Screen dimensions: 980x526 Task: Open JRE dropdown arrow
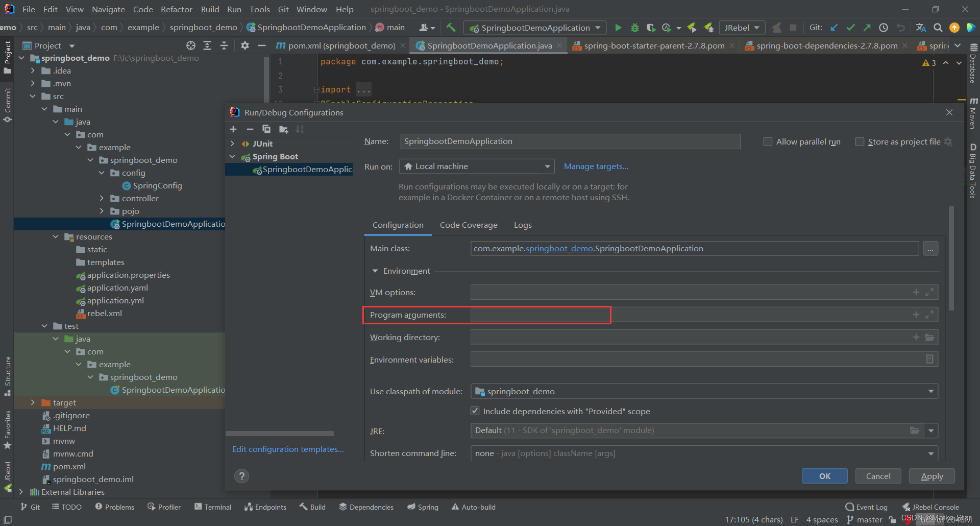click(931, 431)
